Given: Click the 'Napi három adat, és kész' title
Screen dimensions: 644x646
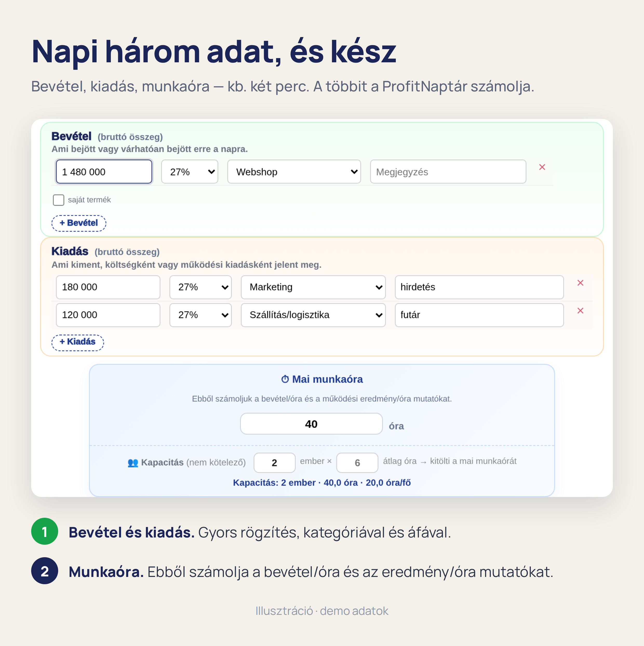Looking at the screenshot, I should click(214, 53).
